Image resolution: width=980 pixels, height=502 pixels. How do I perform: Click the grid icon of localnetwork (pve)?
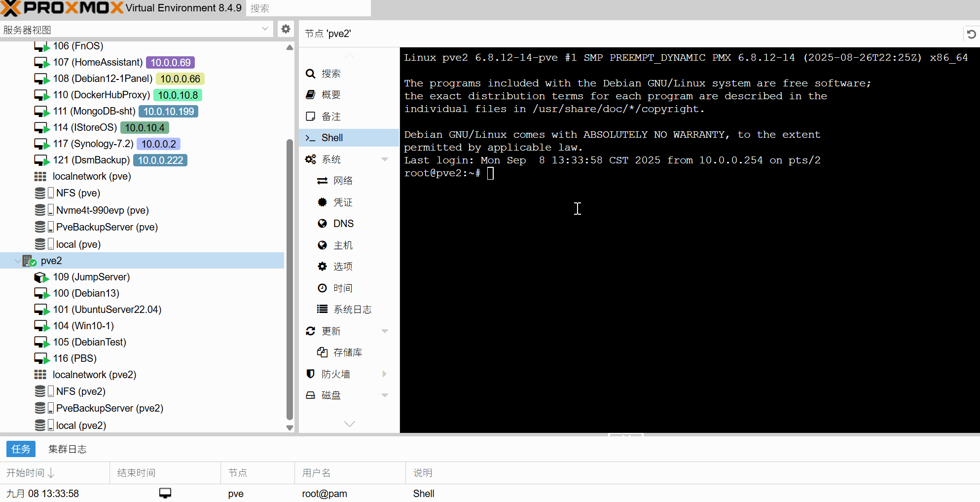(40, 177)
